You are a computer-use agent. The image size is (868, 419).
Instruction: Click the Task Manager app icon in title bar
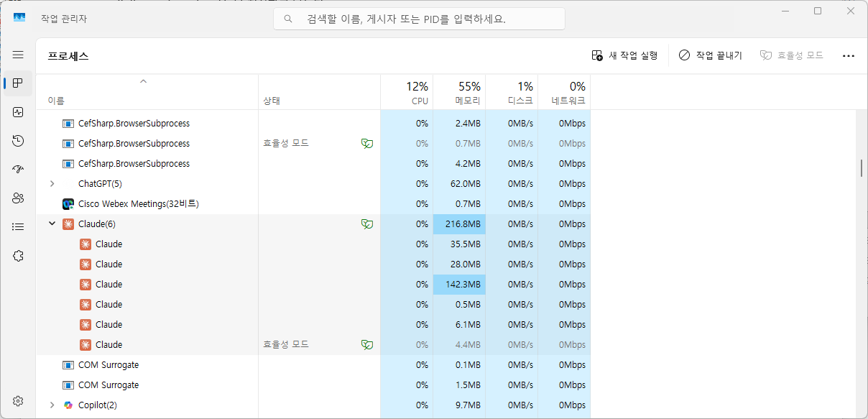click(x=19, y=17)
